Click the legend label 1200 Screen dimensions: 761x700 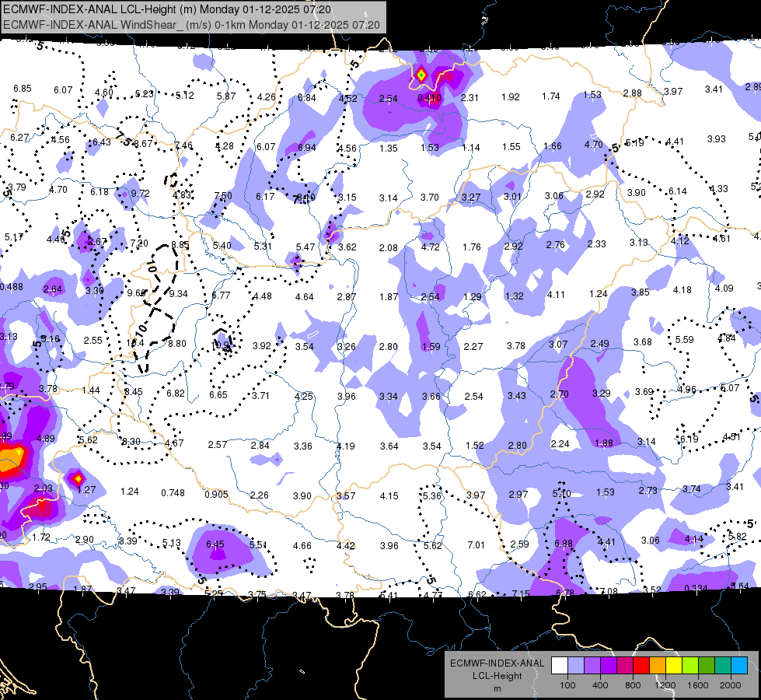665,685
